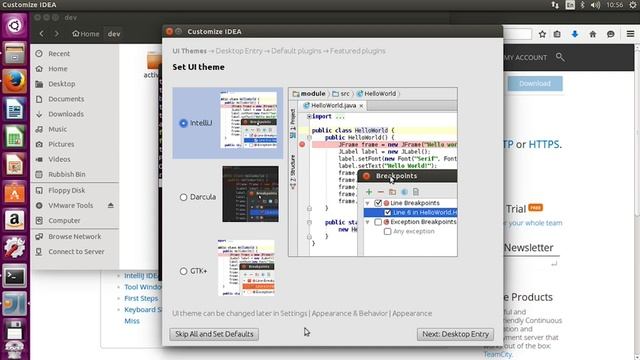The width and height of the screenshot is (640, 360).
Task: Click Skip All and Set Defaults
Action: pos(214,334)
